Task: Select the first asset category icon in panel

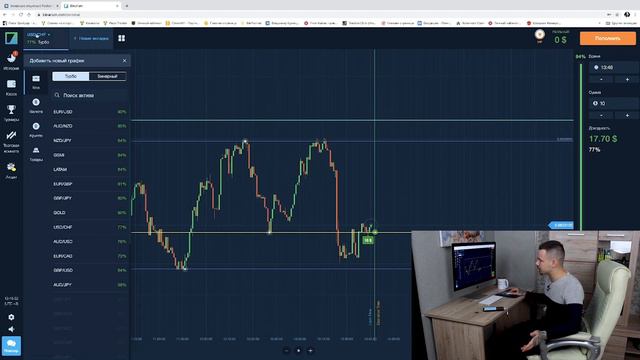Action: (x=36, y=78)
